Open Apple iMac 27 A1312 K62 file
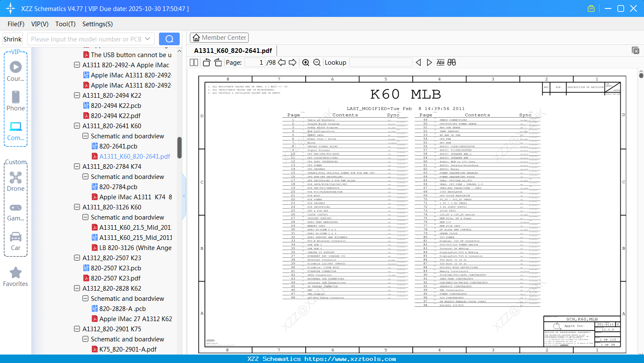Screen dimensions: 644x363 tap(132, 319)
